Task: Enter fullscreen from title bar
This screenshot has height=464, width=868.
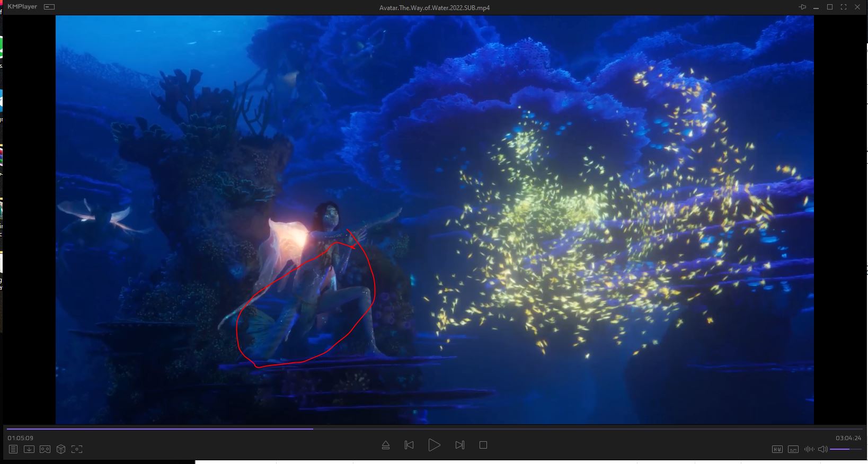Action: (844, 7)
